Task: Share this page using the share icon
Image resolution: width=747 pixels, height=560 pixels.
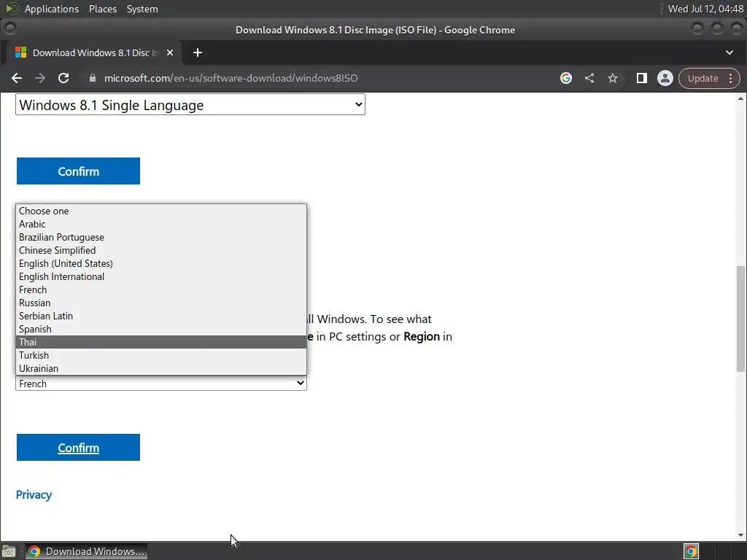Action: 589,78
